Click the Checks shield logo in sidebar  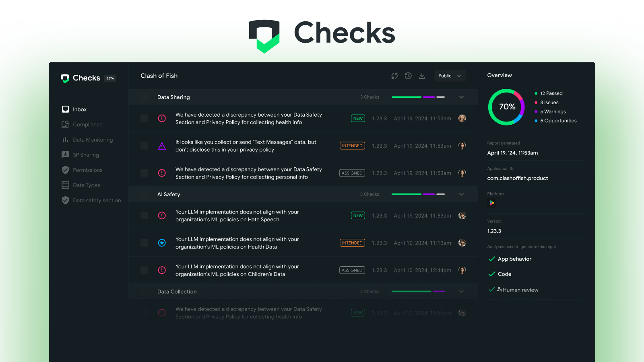[65, 78]
